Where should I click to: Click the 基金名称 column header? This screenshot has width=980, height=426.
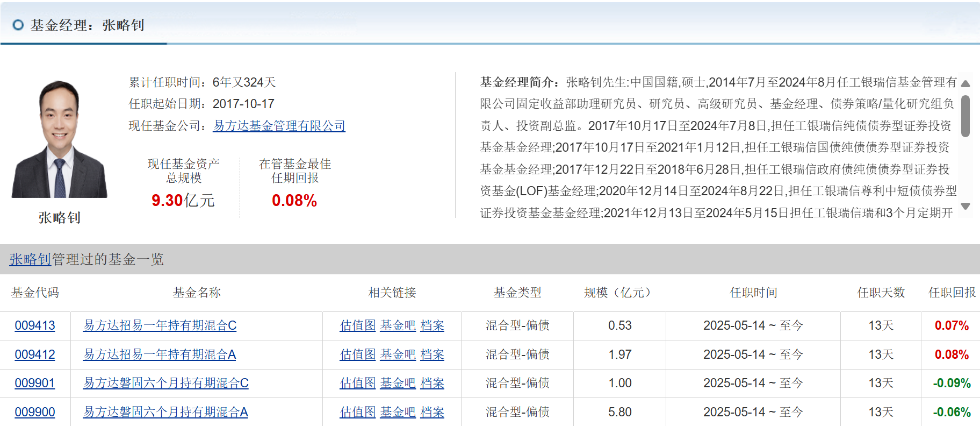click(x=197, y=293)
